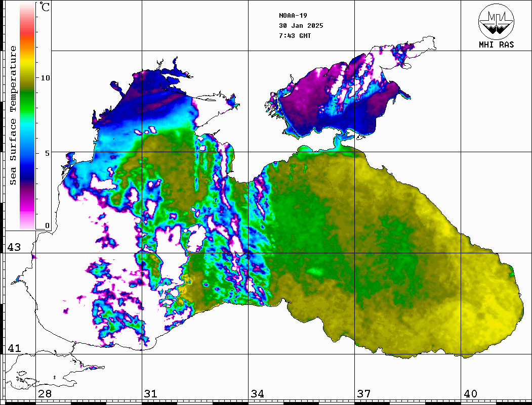The width and height of the screenshot is (532, 405).
Task: Click the °C unit label above color scale
Action: point(45,7)
